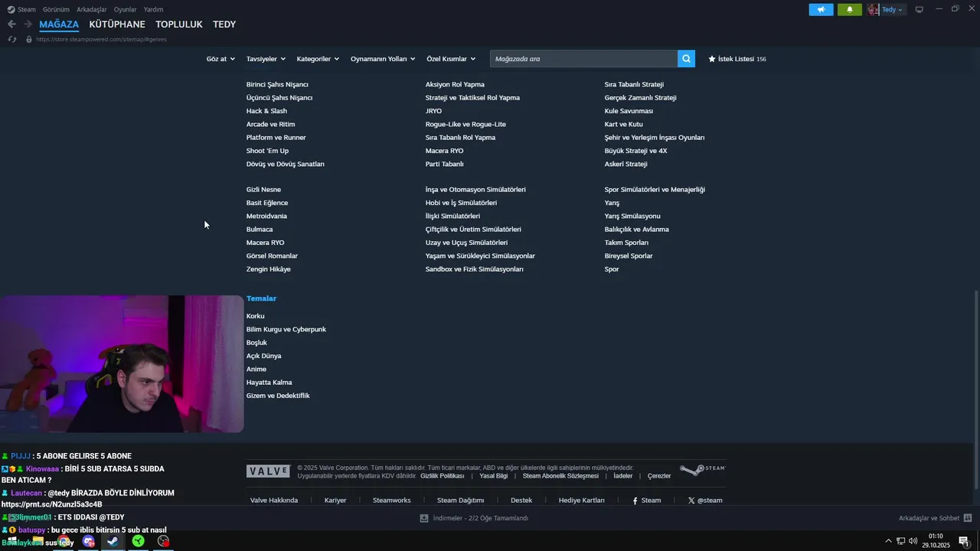Click the padlock icon beside the URL
The image size is (980, 551).
click(29, 39)
